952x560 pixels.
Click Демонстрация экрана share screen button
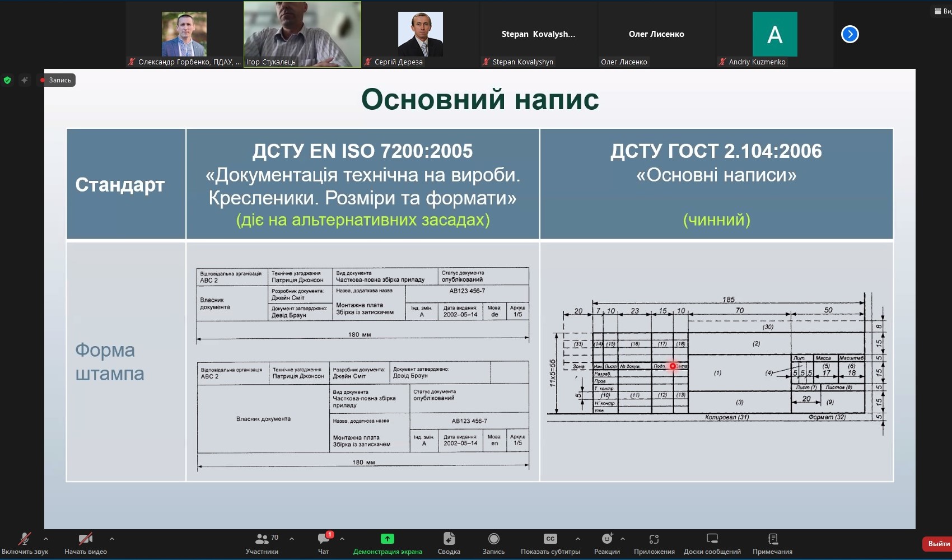388,544
